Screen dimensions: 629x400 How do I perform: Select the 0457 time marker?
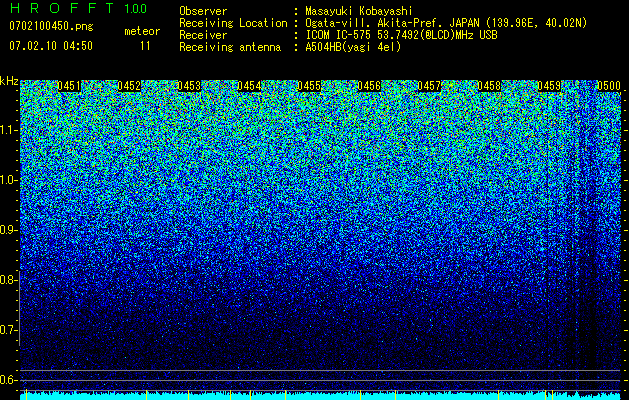[429, 86]
